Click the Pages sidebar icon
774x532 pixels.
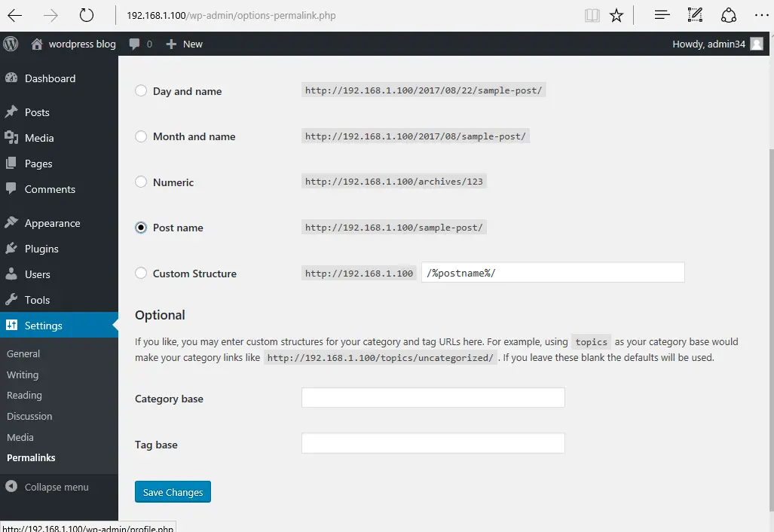pyautogui.click(x=11, y=164)
